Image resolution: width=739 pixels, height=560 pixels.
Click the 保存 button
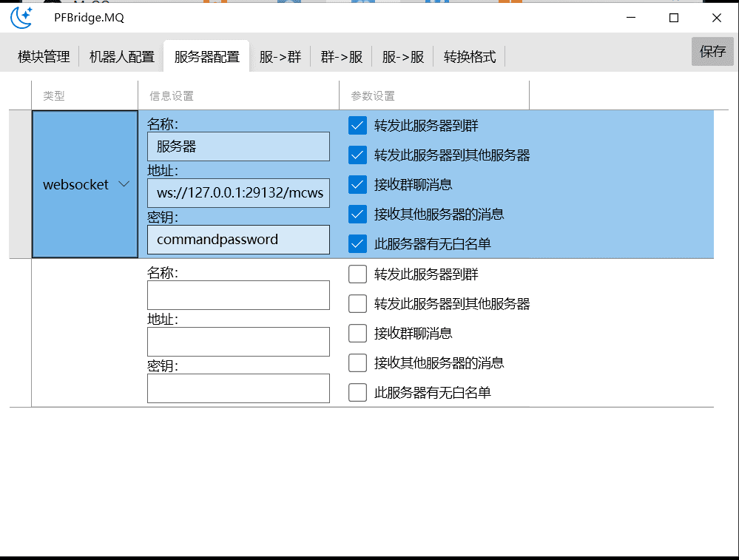(x=712, y=51)
